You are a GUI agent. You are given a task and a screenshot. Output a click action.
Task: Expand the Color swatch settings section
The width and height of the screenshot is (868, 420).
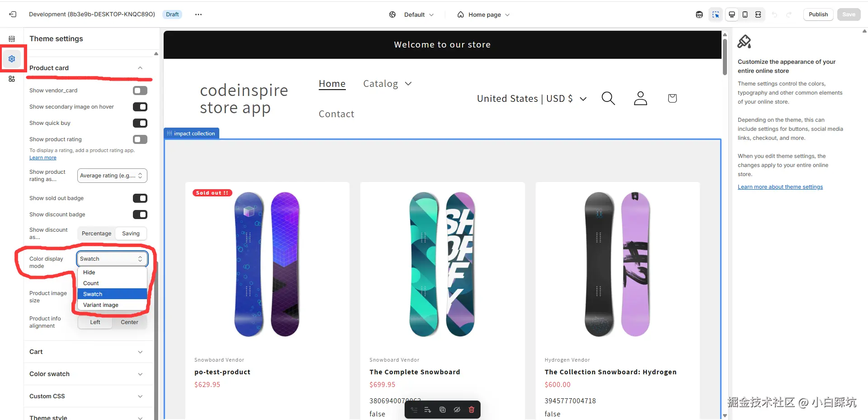(86, 374)
